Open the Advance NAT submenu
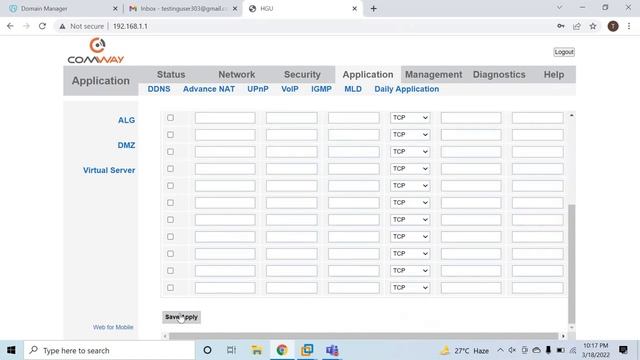The width and height of the screenshot is (640, 360). (209, 89)
